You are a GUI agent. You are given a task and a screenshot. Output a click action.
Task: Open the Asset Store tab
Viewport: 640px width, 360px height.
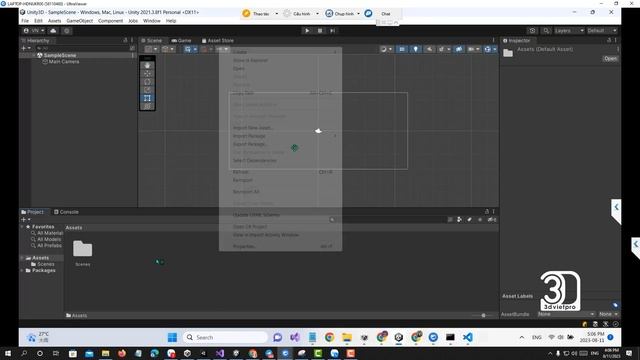tap(218, 40)
